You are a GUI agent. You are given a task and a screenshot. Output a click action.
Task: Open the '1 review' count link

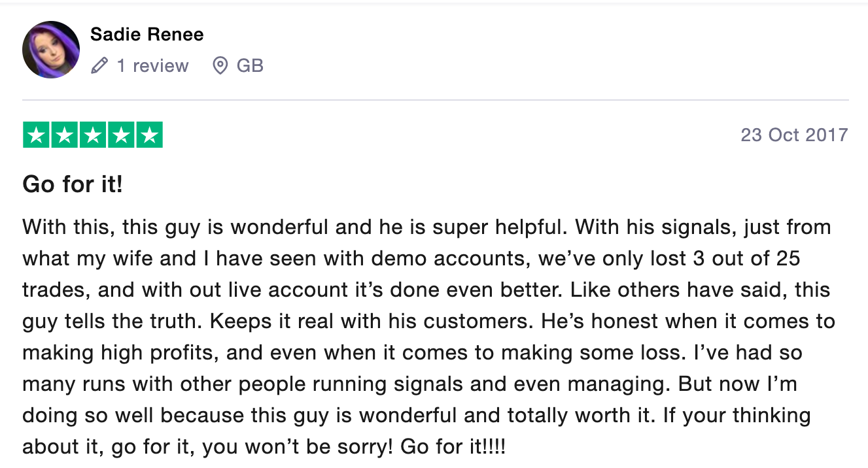click(152, 66)
